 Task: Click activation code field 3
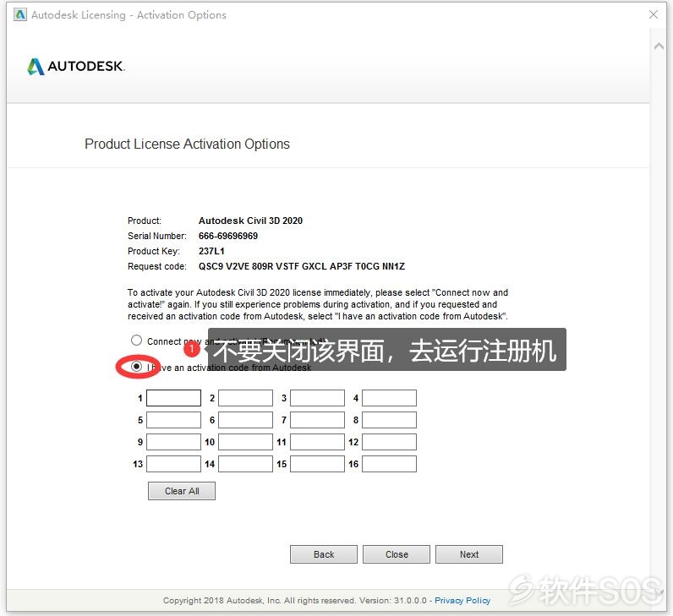(317, 398)
